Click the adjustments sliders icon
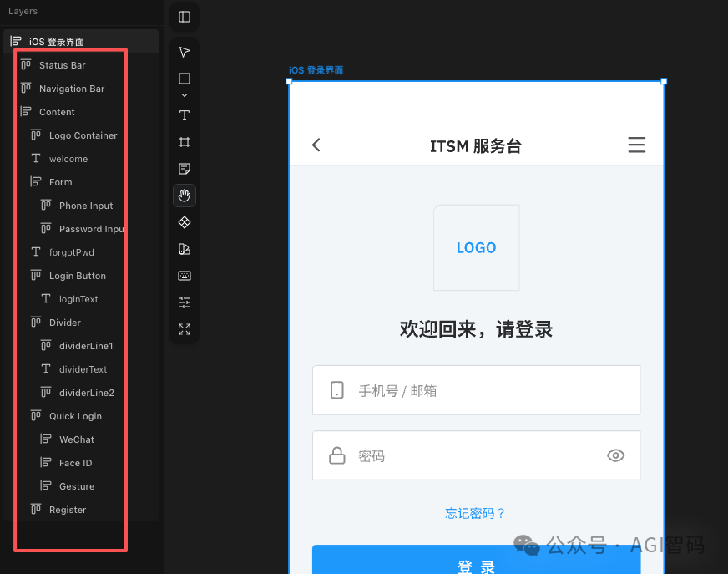Image resolution: width=728 pixels, height=574 pixels. tap(184, 302)
